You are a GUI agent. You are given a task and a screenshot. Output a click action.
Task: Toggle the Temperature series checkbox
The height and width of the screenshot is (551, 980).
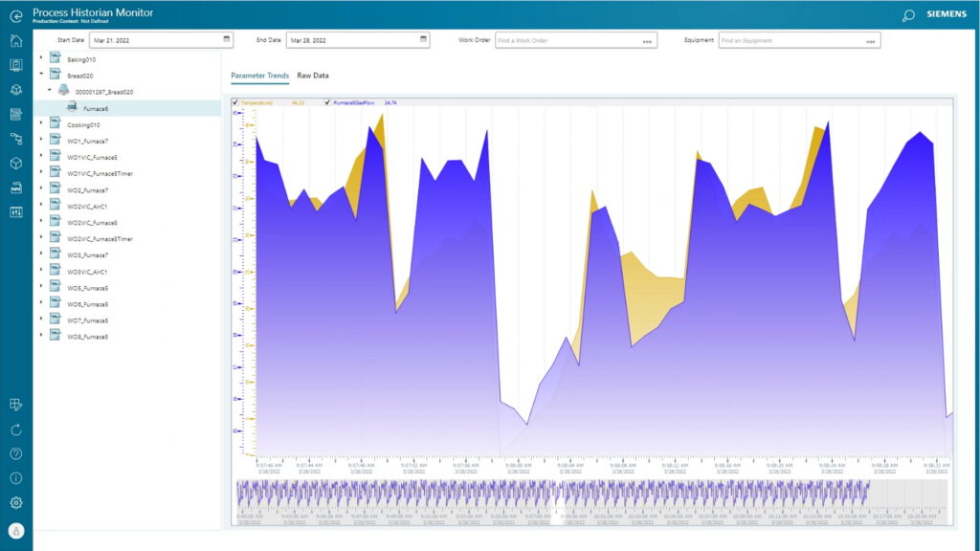235,102
